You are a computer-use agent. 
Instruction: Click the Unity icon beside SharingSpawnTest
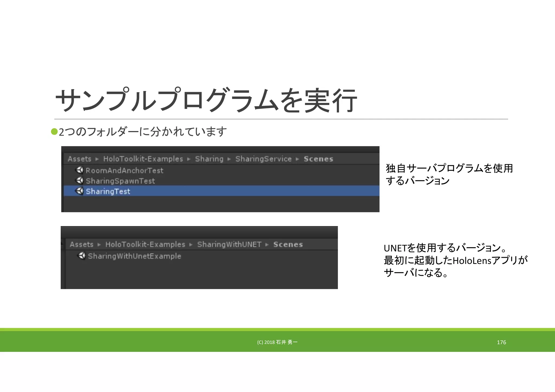[x=79, y=180]
